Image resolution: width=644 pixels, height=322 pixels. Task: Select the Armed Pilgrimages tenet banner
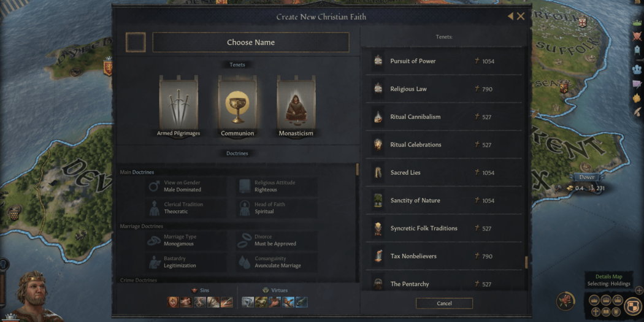point(178,106)
